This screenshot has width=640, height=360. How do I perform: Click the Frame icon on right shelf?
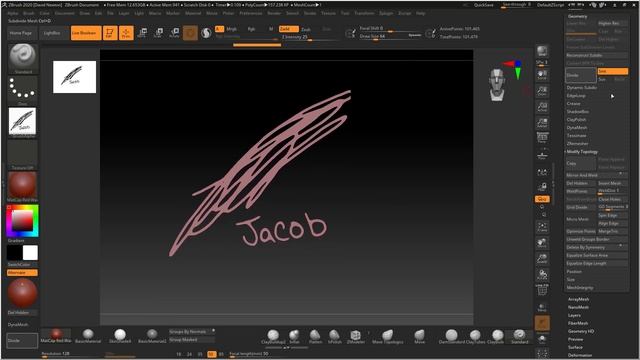(542, 227)
